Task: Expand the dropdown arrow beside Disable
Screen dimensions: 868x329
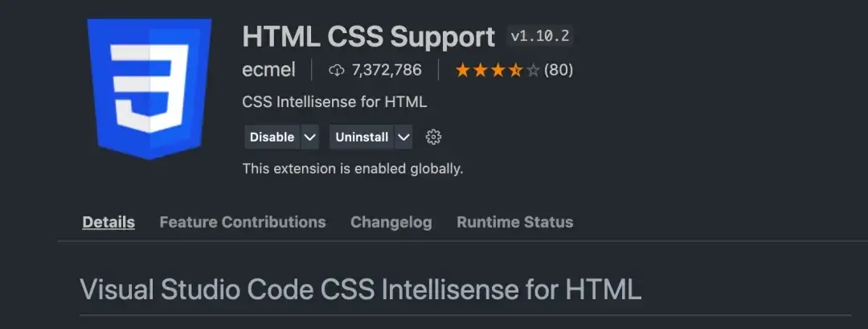Action: 310,137
